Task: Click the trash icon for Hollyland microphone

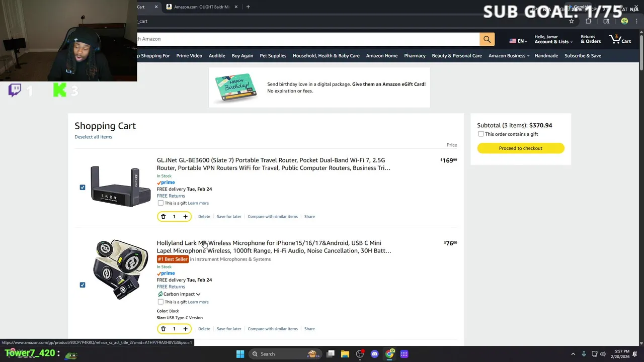Action: click(163, 329)
